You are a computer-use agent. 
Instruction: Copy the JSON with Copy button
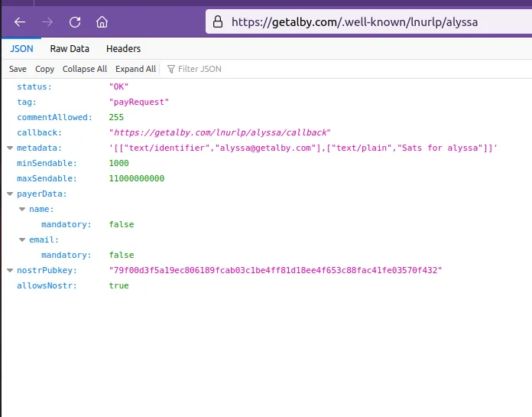coord(45,69)
